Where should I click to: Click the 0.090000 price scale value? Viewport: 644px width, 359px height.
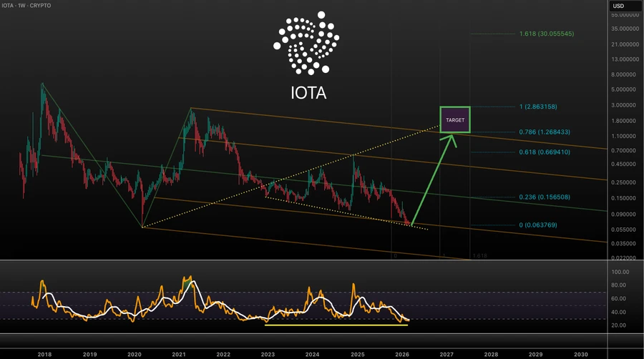tap(623, 214)
